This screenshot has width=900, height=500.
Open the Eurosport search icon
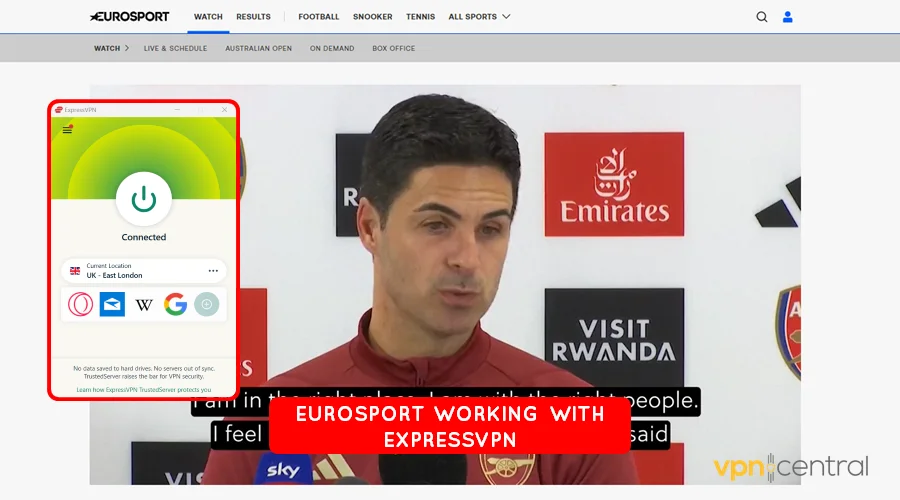coord(762,17)
